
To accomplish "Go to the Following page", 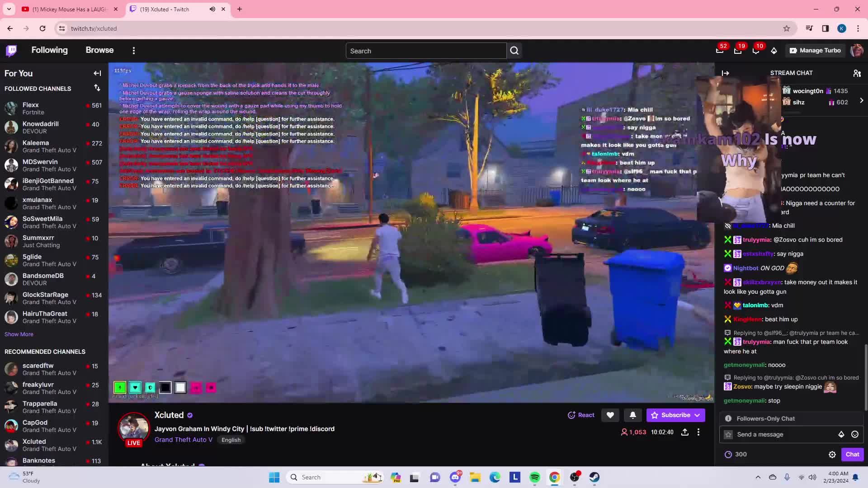I will pyautogui.click(x=50, y=50).
